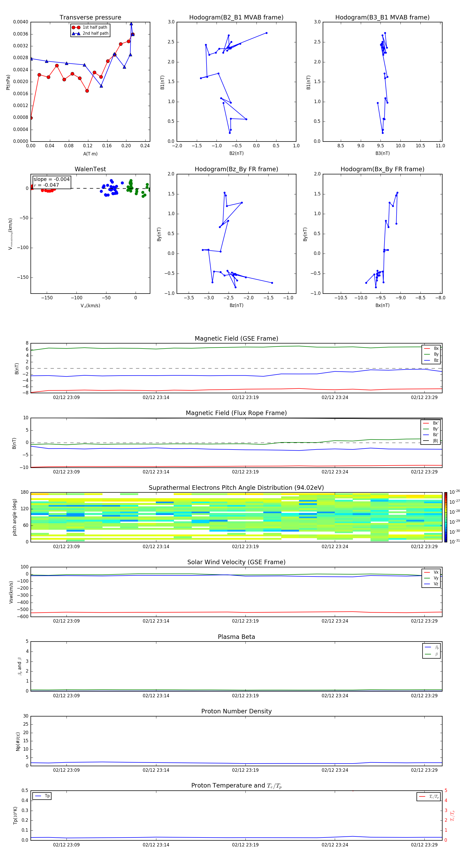Screen dimensions: 473x868
Task: Click the Suprathermal Electrons Pitch Angle Distribution title
Action: (x=236, y=488)
